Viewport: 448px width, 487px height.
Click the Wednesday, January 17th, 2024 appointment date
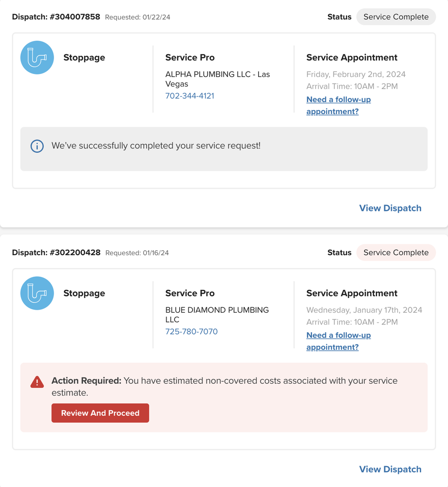(364, 310)
